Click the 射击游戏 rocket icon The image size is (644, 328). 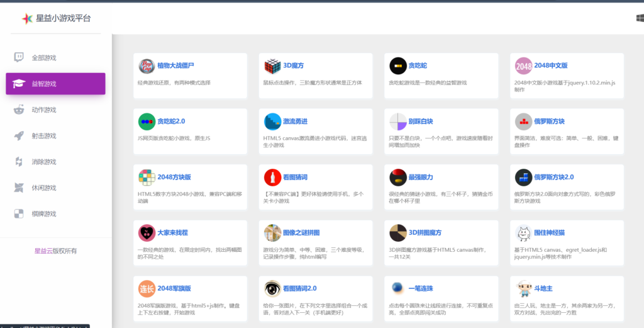click(x=19, y=135)
